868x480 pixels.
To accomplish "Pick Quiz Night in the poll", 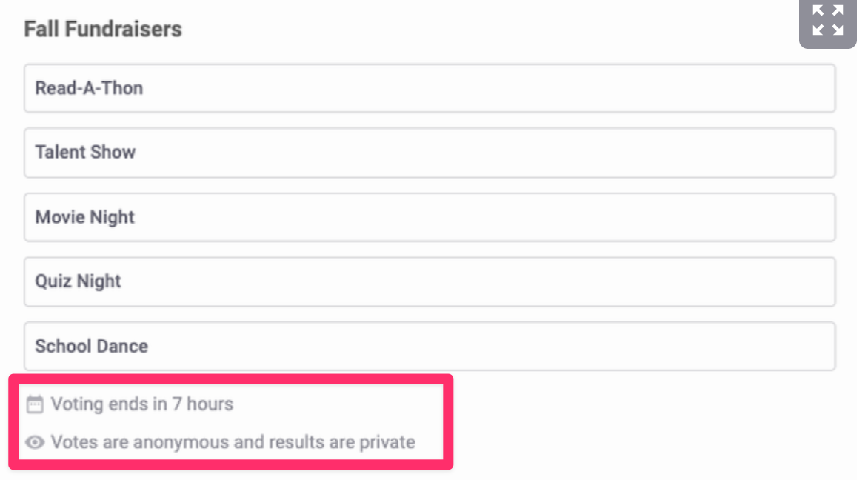I will (430, 281).
